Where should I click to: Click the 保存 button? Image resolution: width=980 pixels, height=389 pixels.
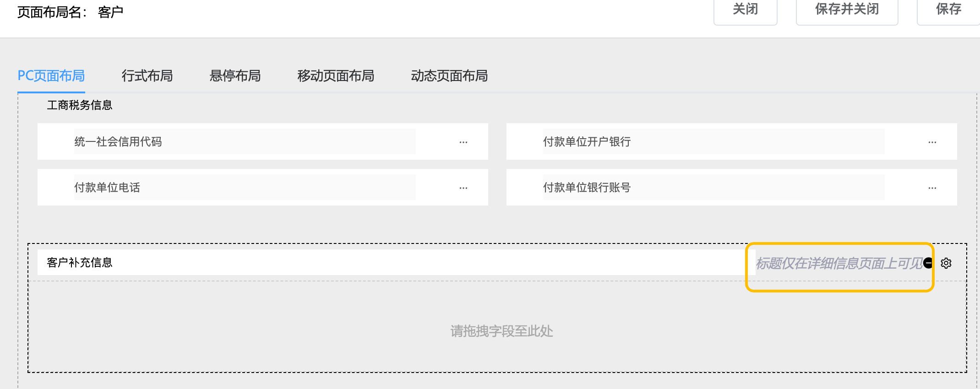[x=948, y=9]
